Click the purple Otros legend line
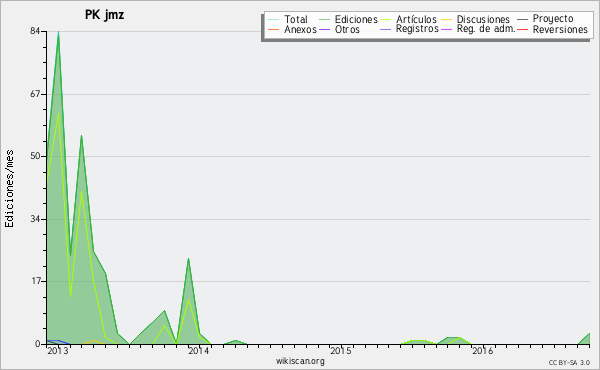Image resolution: width=600 pixels, height=370 pixels. (324, 29)
